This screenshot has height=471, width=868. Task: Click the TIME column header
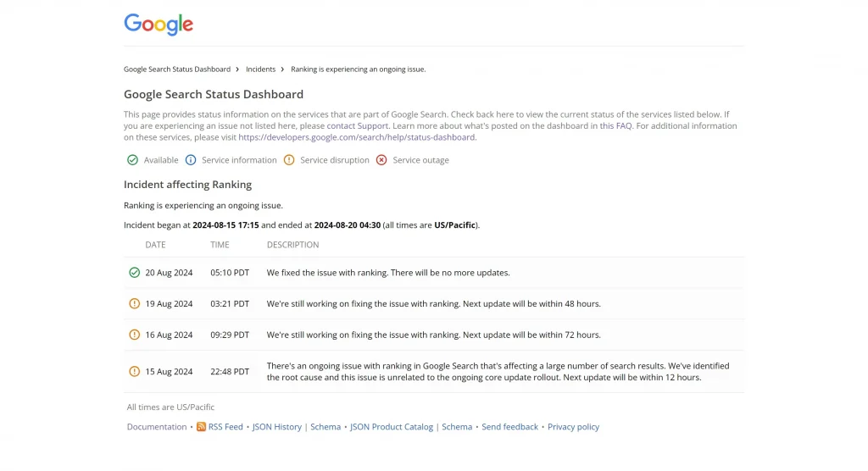[x=220, y=245]
